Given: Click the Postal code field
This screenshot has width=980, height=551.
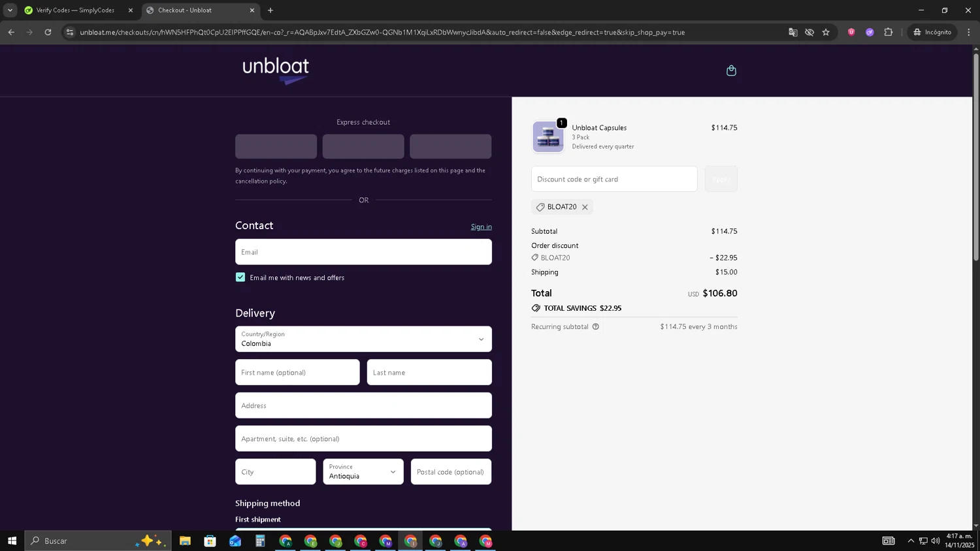Looking at the screenshot, I should click(451, 471).
